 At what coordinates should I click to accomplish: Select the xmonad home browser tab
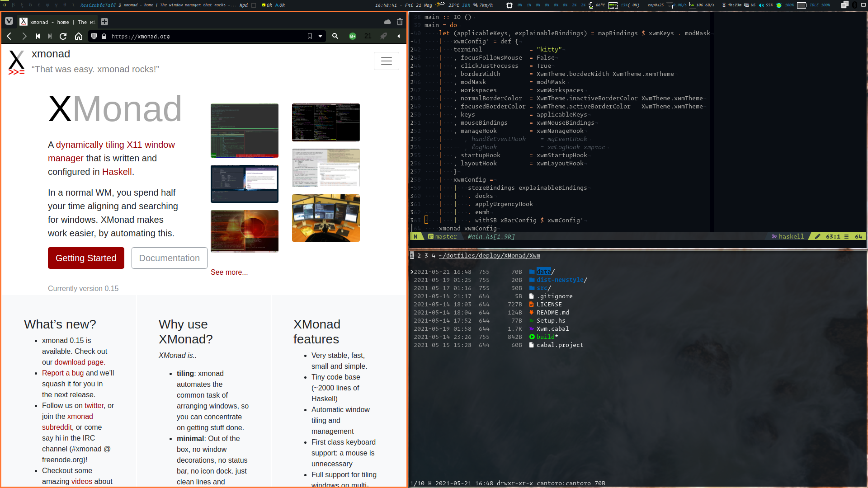pyautogui.click(x=58, y=22)
